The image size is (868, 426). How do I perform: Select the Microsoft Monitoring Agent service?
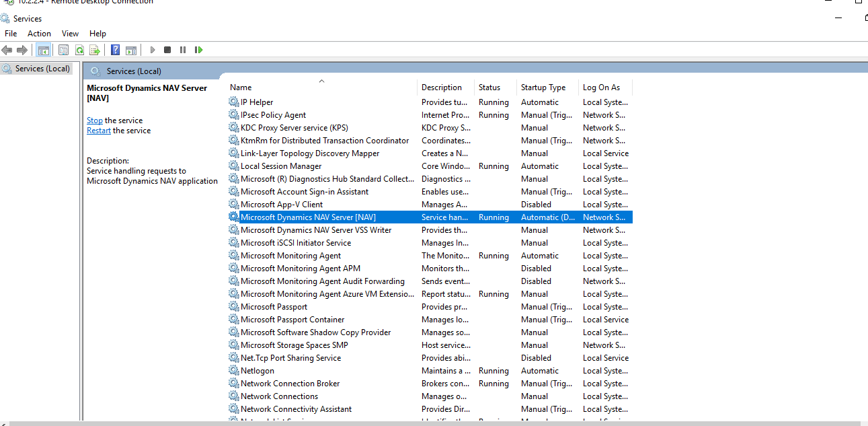(290, 256)
